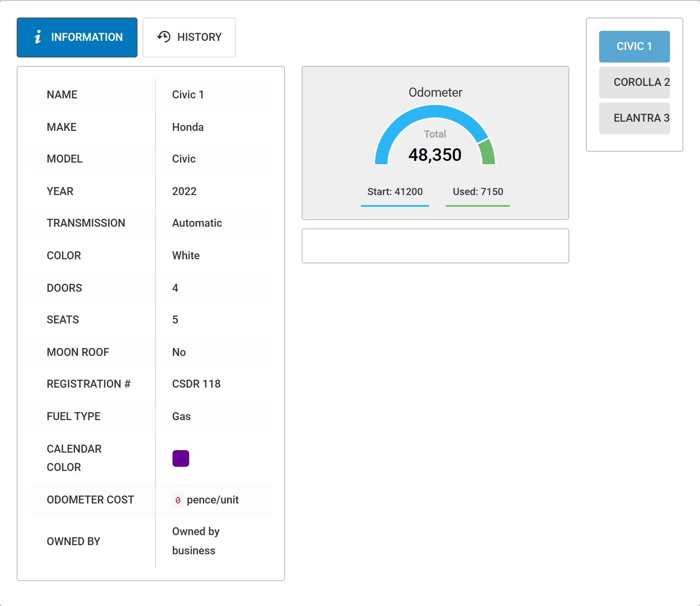The image size is (700, 606).
Task: Click the SEATS field label
Action: (63, 320)
